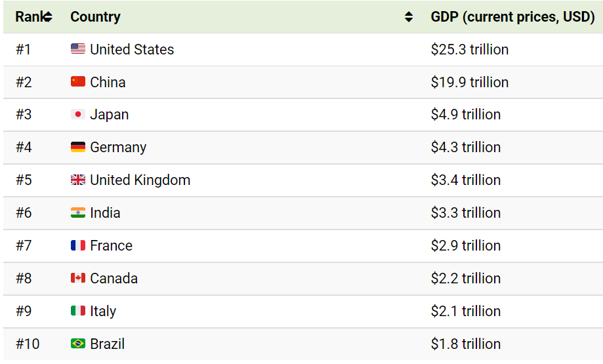Click the #10 rank cell

point(28,344)
